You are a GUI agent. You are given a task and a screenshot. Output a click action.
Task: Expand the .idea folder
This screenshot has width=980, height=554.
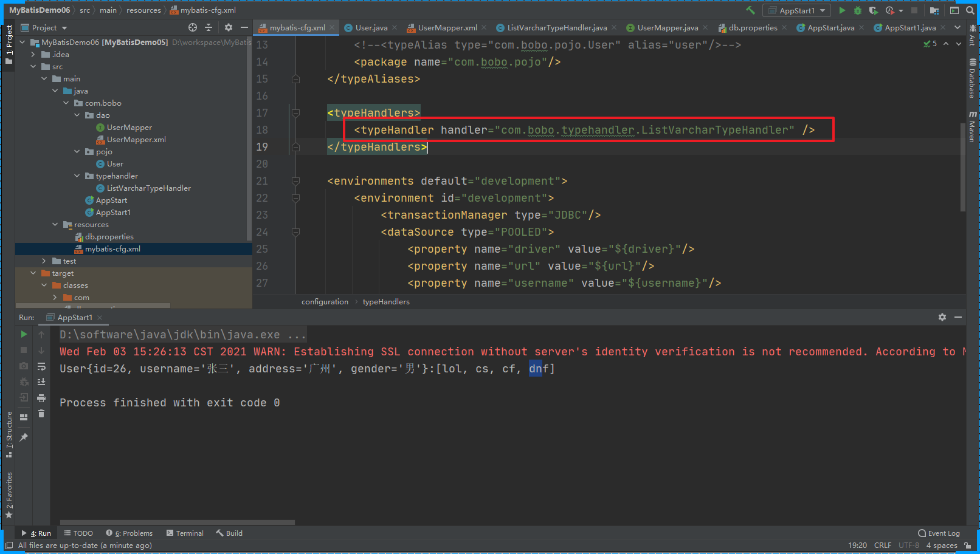click(33, 55)
